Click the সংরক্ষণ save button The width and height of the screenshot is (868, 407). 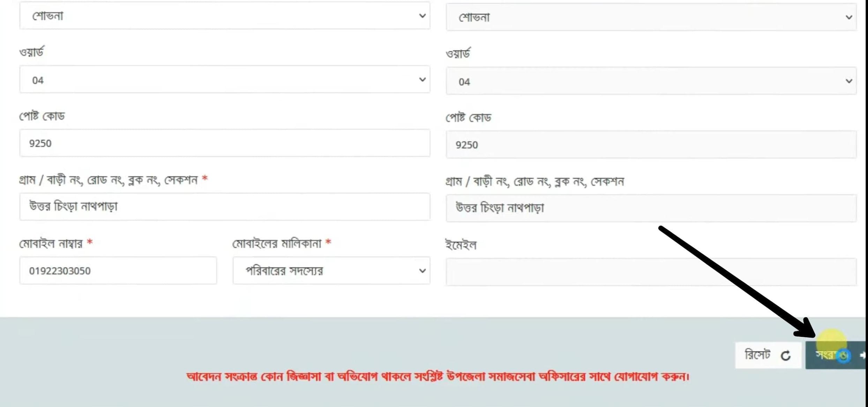tap(836, 355)
